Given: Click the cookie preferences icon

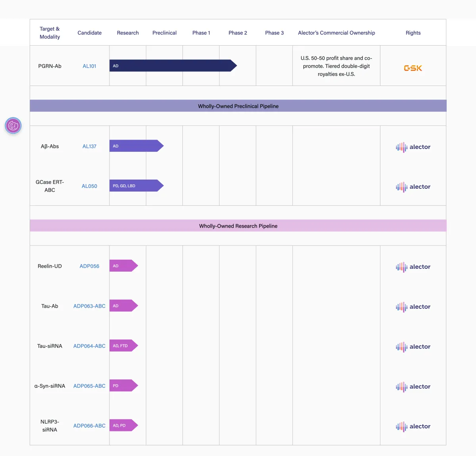Looking at the screenshot, I should tap(13, 126).
